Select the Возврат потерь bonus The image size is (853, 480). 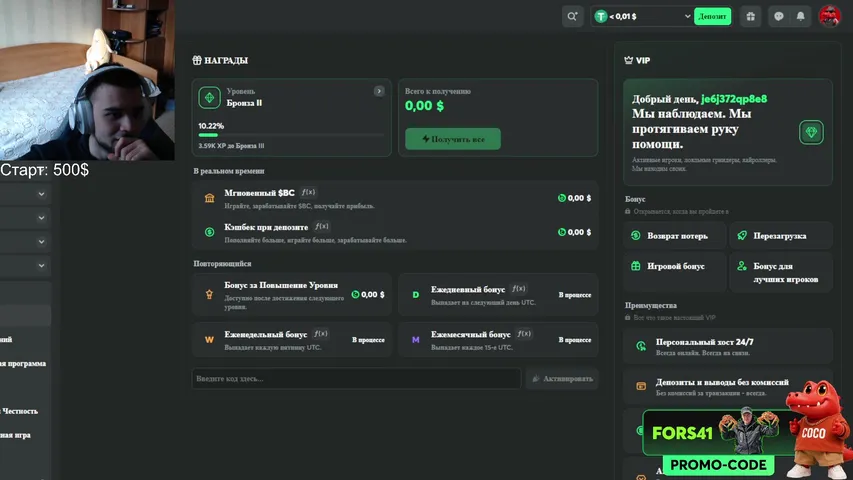pos(675,236)
